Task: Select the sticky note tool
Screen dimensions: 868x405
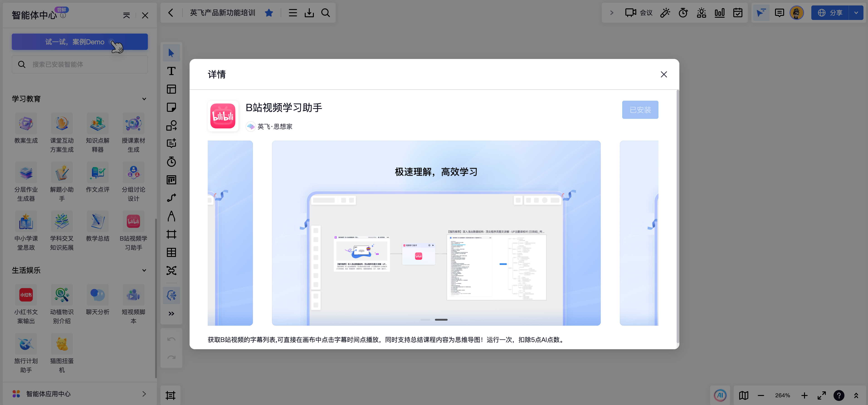Action: point(171,107)
